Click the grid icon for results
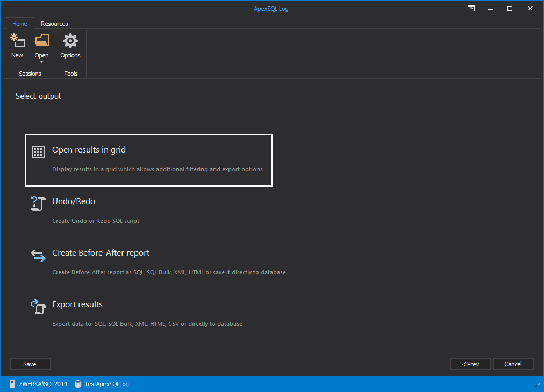 pos(38,151)
